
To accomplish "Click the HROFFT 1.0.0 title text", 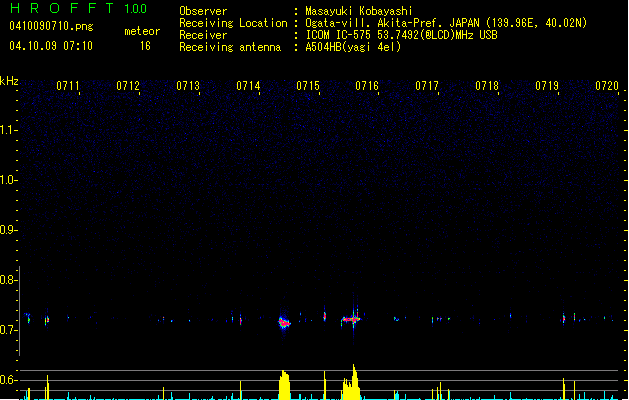I will 78,8.
